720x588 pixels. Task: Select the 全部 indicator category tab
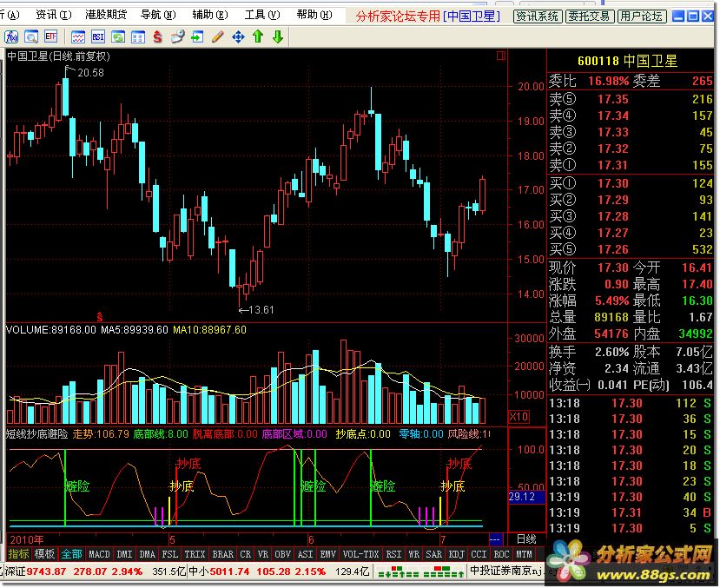(x=71, y=554)
